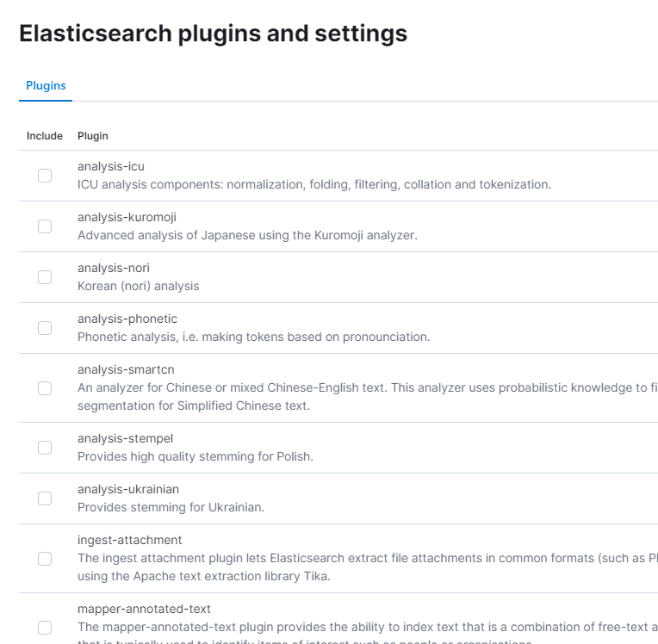Toggle the analysis-smartcn checkbox
The image size is (658, 644).
tap(45, 388)
